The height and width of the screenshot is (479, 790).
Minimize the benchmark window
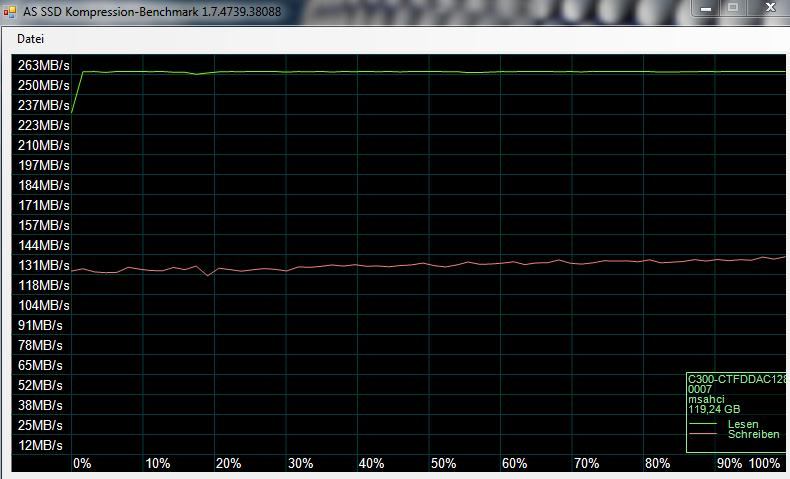pos(705,8)
